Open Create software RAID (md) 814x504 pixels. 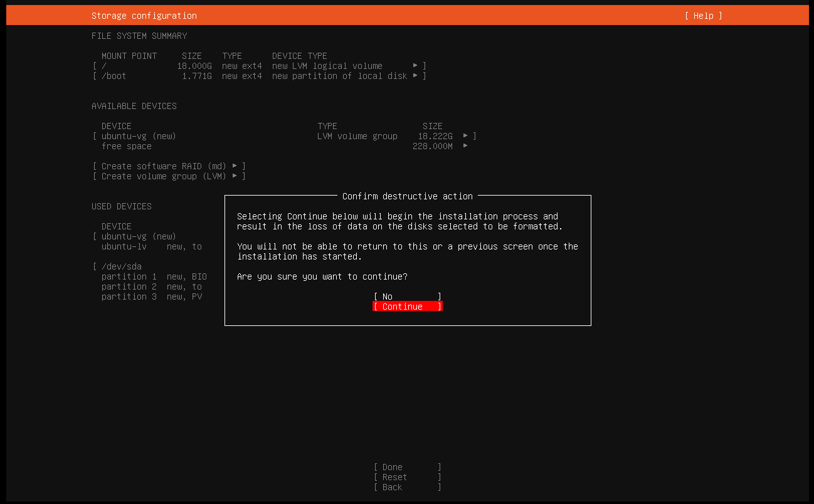[169, 166]
